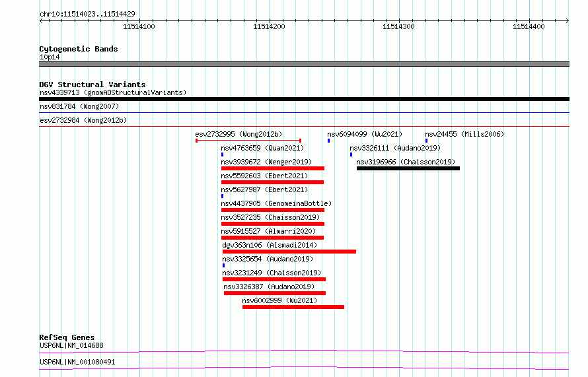
Task: Select the red bar under nsv3231249
Action: click(274, 279)
